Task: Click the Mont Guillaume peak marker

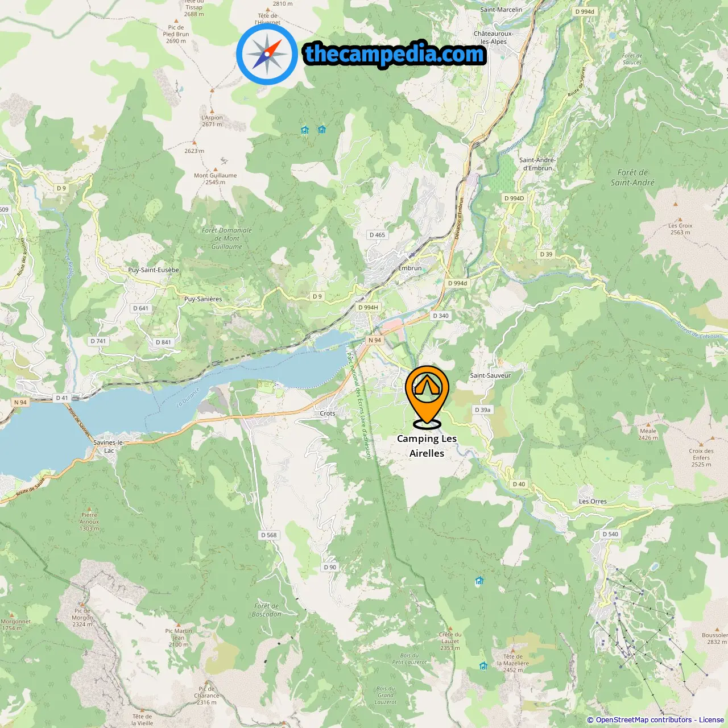Action: point(216,169)
